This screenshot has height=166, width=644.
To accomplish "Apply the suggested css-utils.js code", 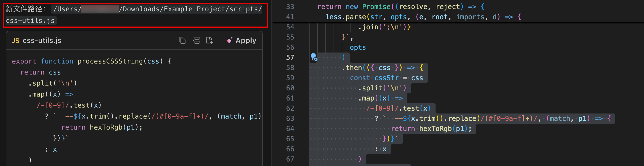I will tap(241, 41).
